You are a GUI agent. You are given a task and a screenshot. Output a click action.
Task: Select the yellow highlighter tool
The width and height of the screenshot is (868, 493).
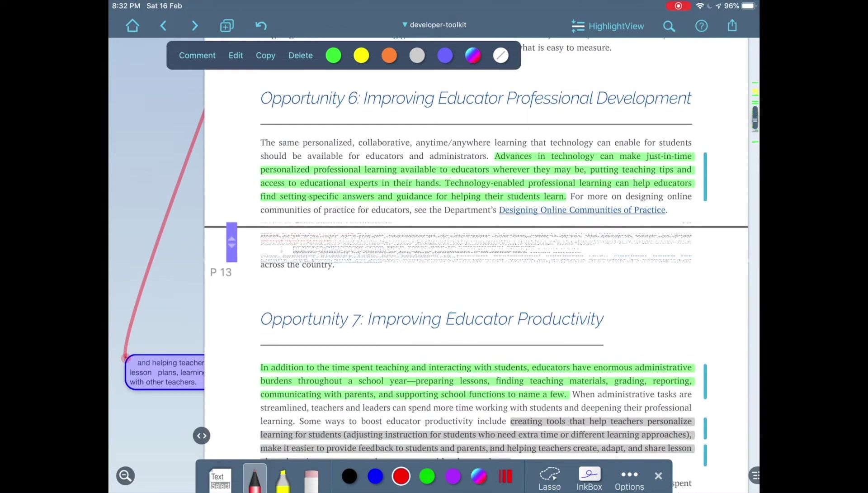click(x=283, y=481)
